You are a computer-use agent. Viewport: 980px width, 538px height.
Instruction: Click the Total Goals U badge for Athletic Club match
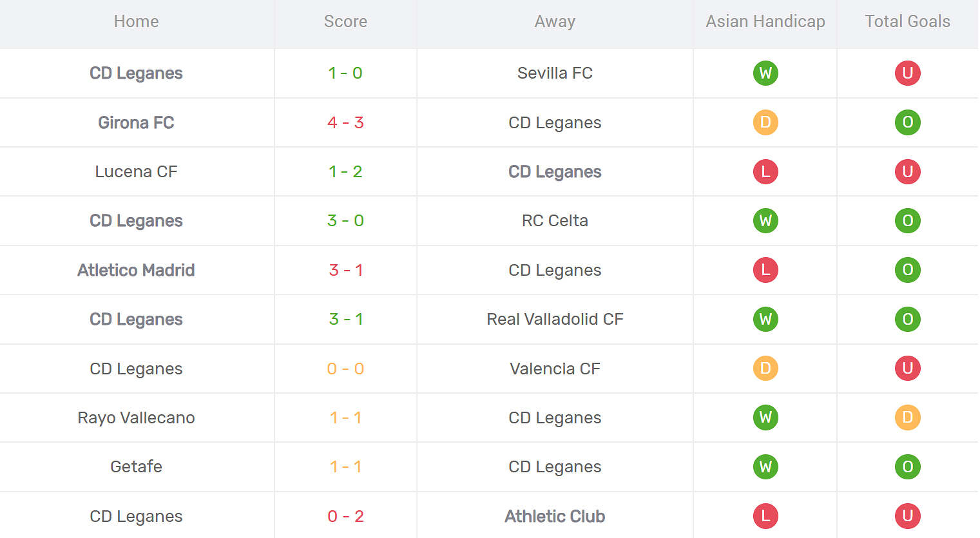tap(907, 516)
